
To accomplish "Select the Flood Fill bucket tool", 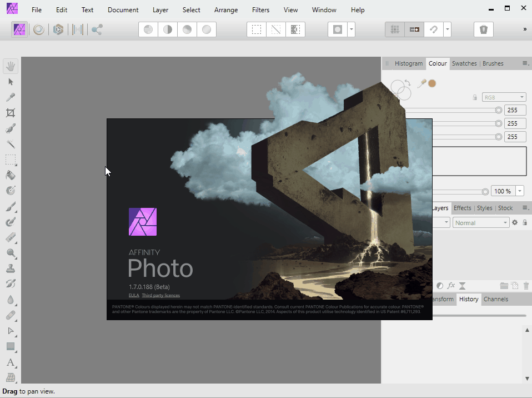I will (x=11, y=175).
